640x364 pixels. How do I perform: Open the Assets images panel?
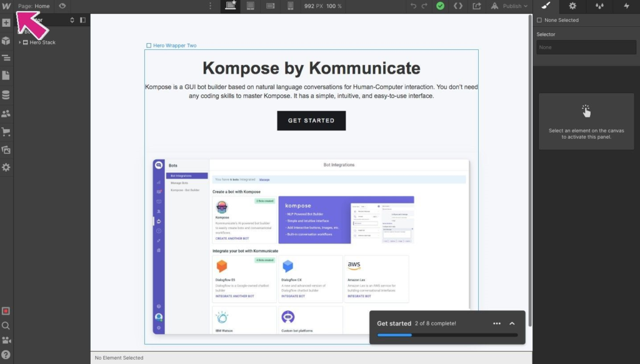pyautogui.click(x=6, y=150)
